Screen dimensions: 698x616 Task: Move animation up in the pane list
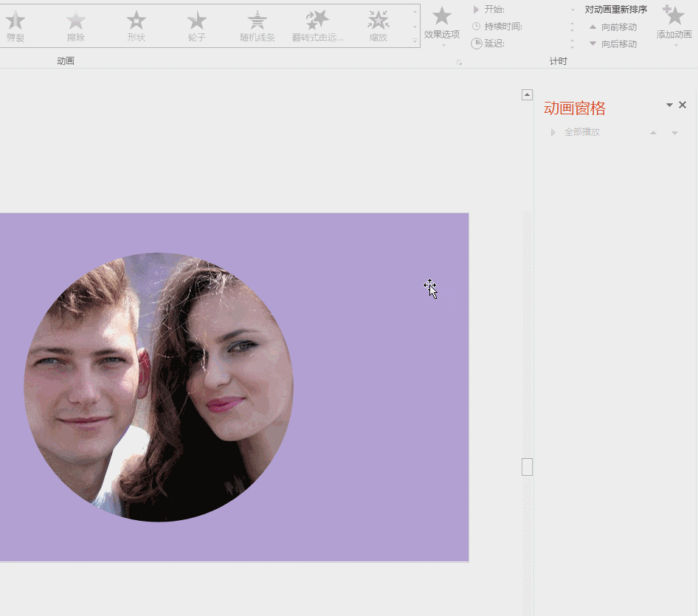pyautogui.click(x=653, y=133)
